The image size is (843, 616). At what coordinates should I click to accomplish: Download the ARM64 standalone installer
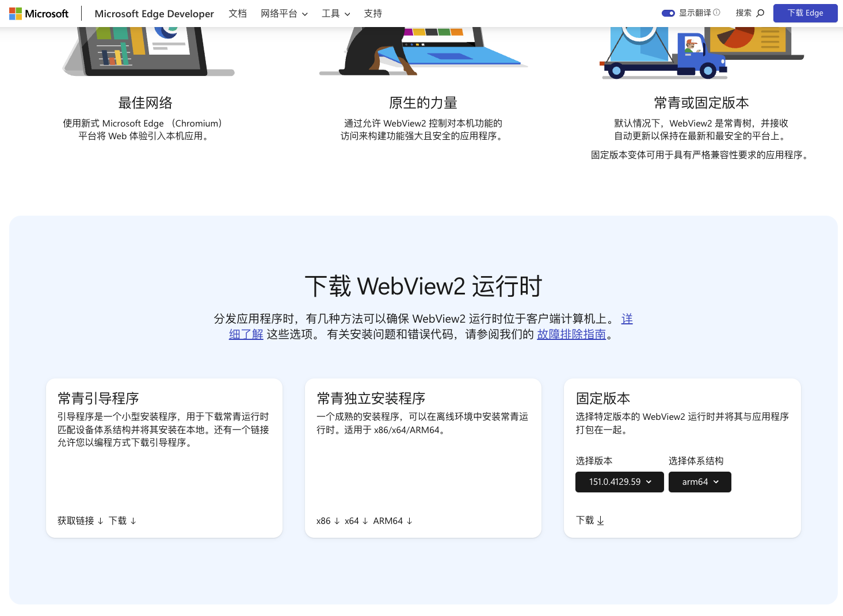click(x=393, y=521)
